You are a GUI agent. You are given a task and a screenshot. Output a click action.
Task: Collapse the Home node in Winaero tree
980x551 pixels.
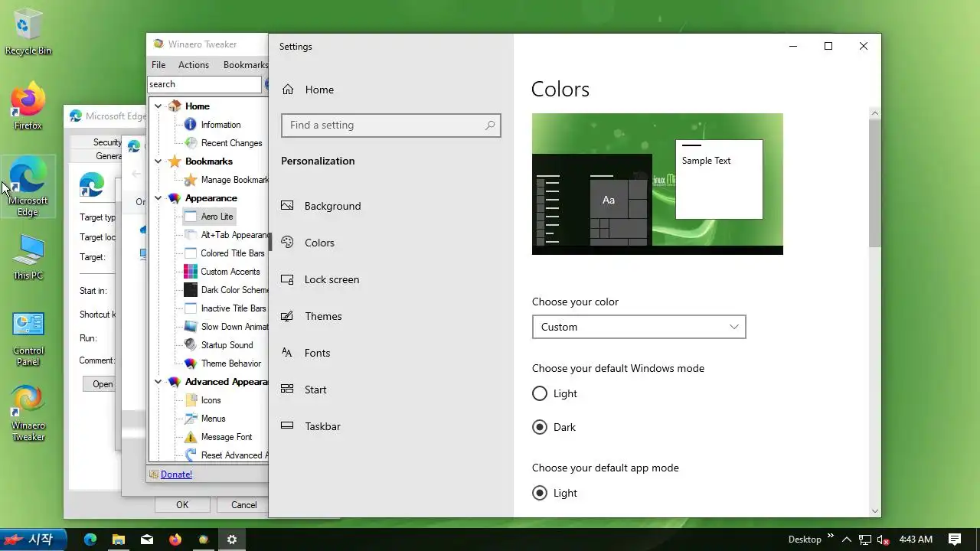158,106
